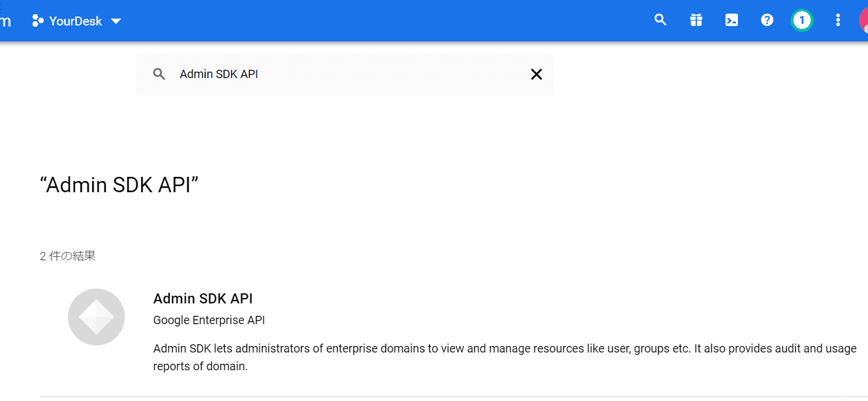Open the gift free trial icon
The image size is (868, 401).
696,20
